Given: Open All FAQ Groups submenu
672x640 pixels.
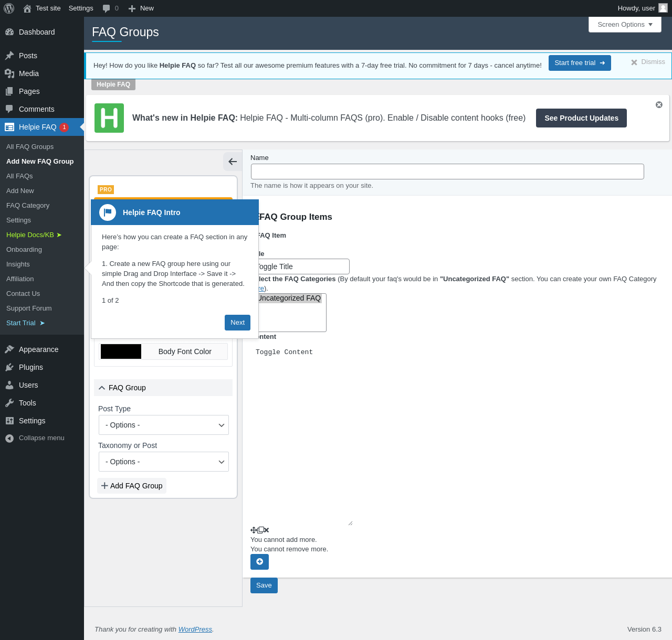Looking at the screenshot, I should (30, 147).
